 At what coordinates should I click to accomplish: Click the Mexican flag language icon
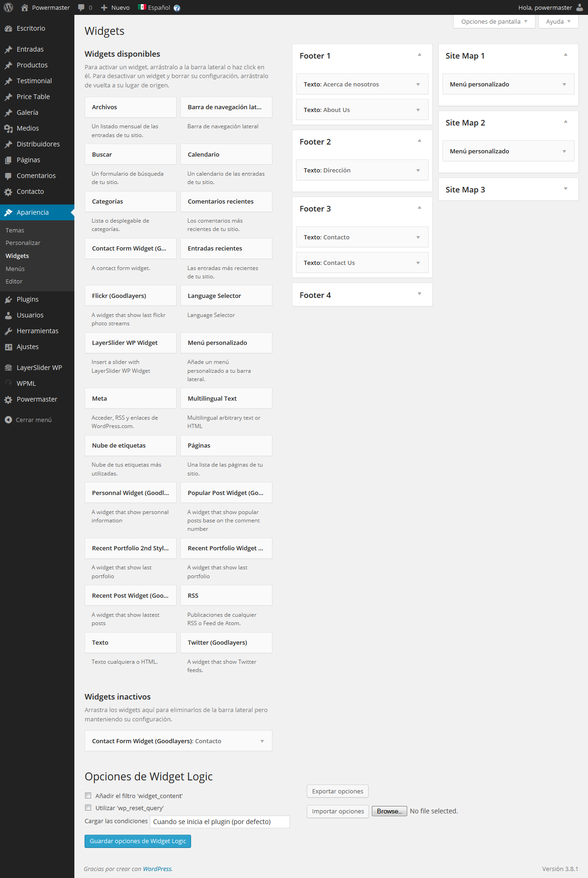pos(142,7)
